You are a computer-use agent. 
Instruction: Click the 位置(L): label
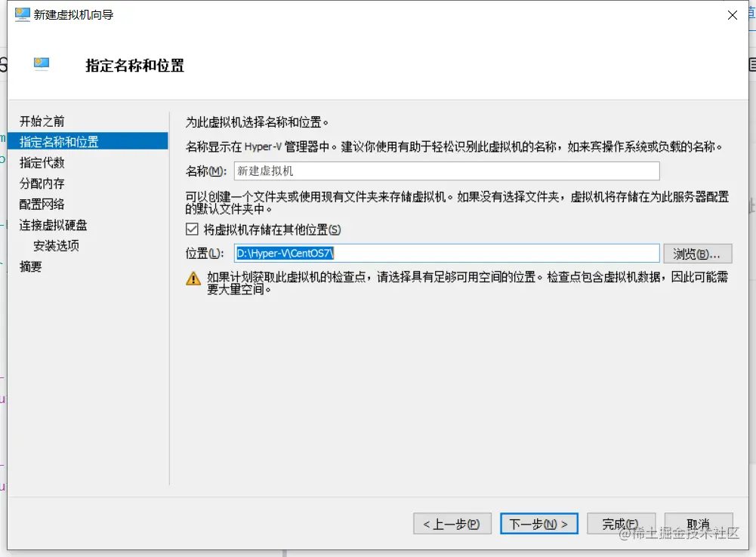(205, 254)
